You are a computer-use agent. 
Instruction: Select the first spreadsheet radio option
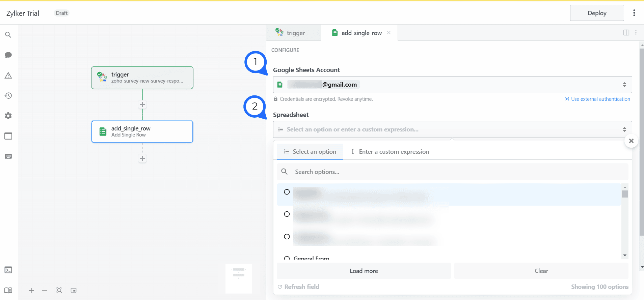pyautogui.click(x=287, y=192)
